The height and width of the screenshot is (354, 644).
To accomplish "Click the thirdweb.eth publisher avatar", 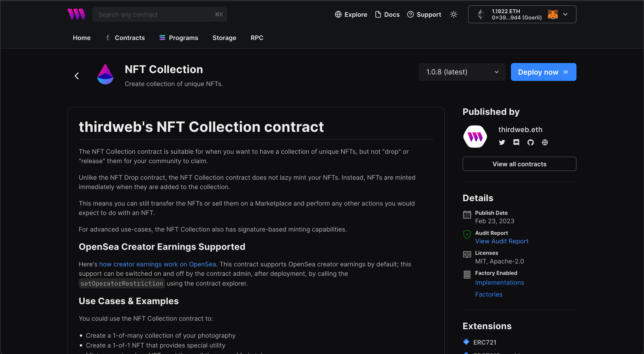I will click(x=475, y=136).
